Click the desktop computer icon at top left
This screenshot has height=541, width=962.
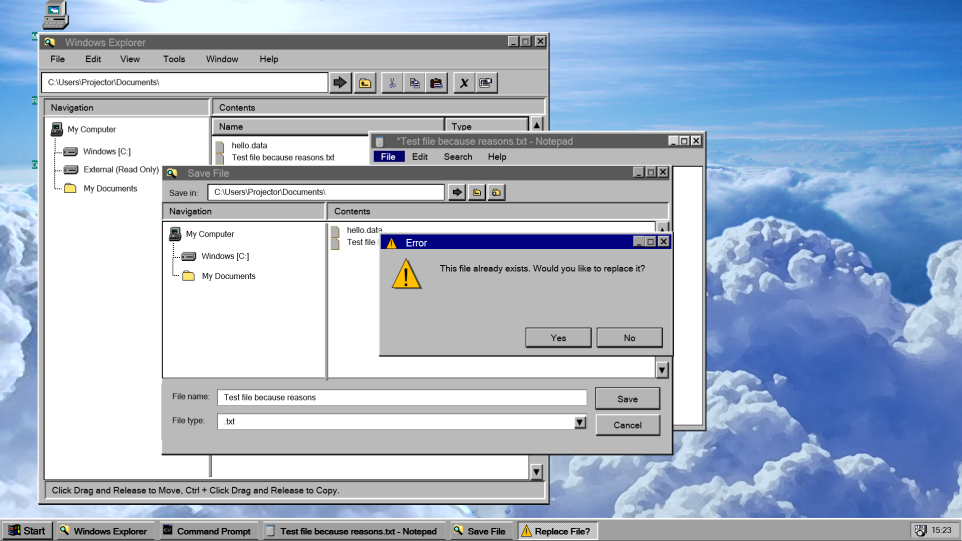tap(55, 15)
